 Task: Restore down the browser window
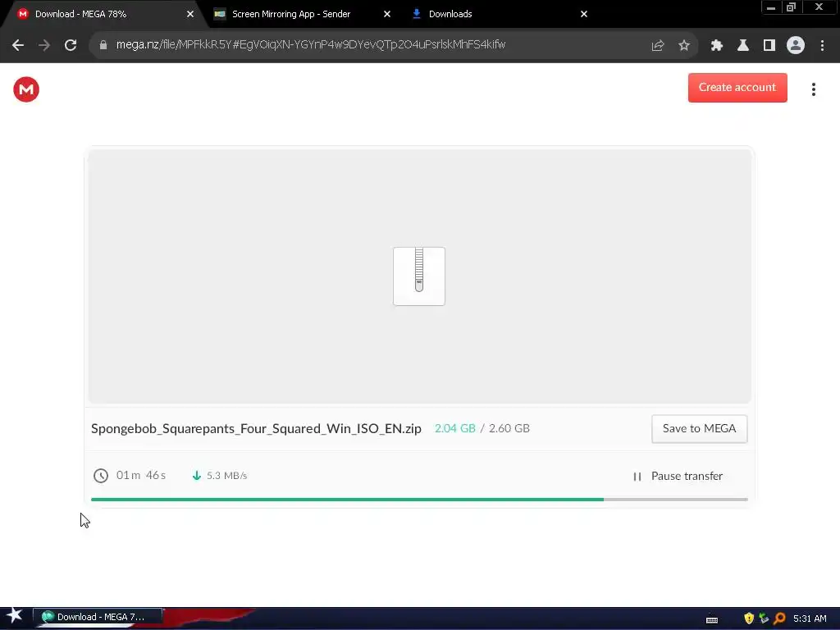pyautogui.click(x=792, y=7)
